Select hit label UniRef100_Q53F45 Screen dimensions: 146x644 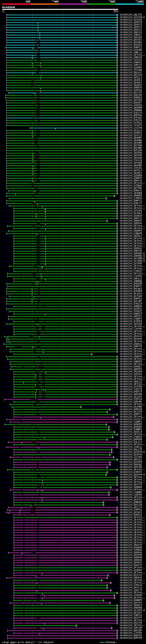click(131, 555)
